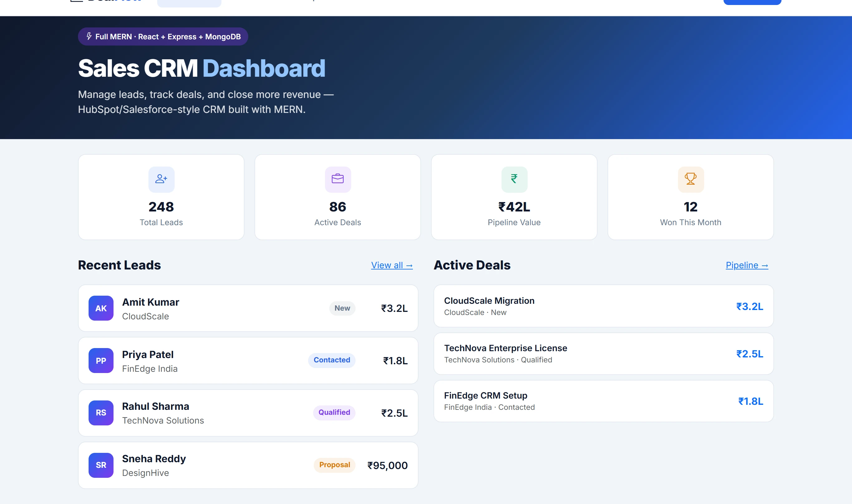Click the blue ₹3.2L value on CloudScale Migration
Screen dimensions: 852x504
(749, 306)
